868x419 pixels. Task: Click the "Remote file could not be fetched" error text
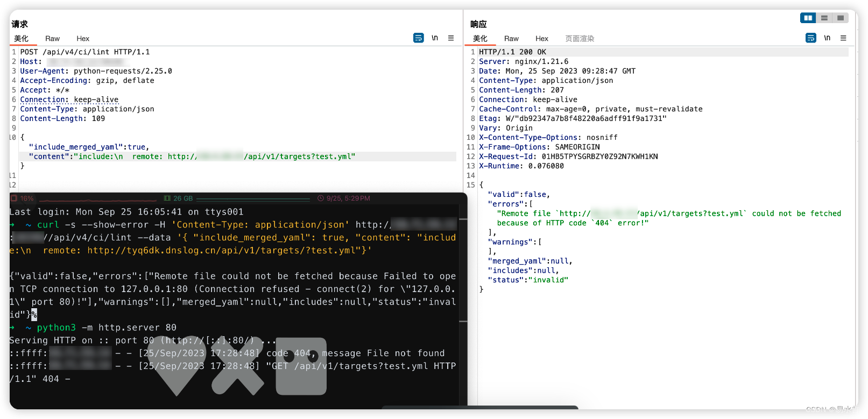669,218
